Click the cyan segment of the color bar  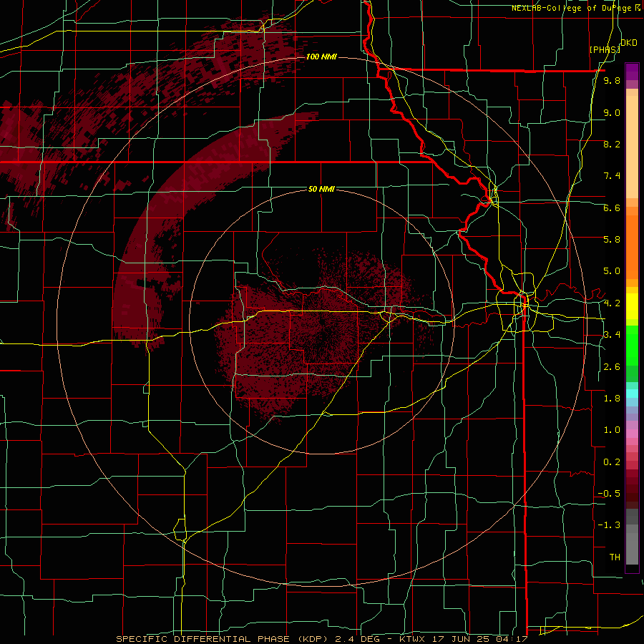(x=632, y=394)
